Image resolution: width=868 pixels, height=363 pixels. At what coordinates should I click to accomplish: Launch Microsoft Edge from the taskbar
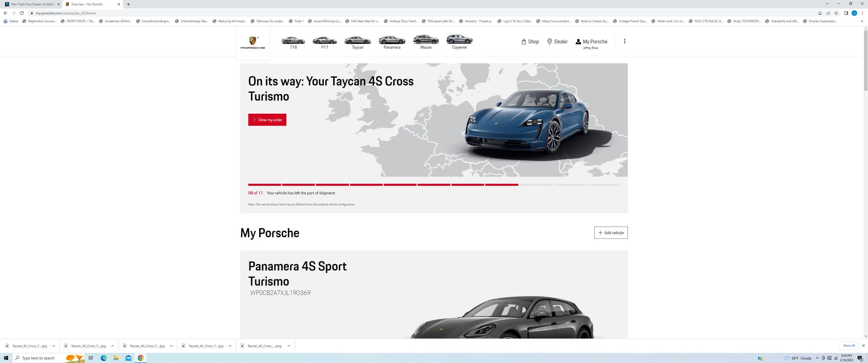click(x=104, y=358)
